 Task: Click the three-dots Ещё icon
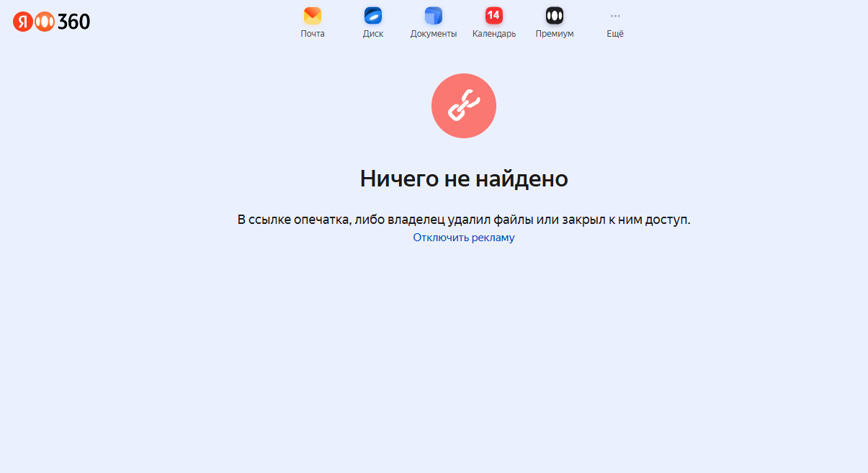[615, 16]
